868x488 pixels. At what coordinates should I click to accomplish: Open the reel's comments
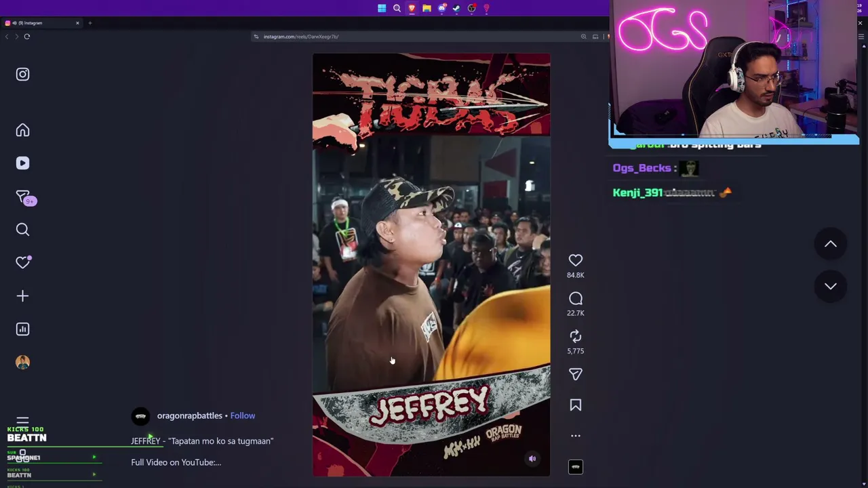(575, 298)
